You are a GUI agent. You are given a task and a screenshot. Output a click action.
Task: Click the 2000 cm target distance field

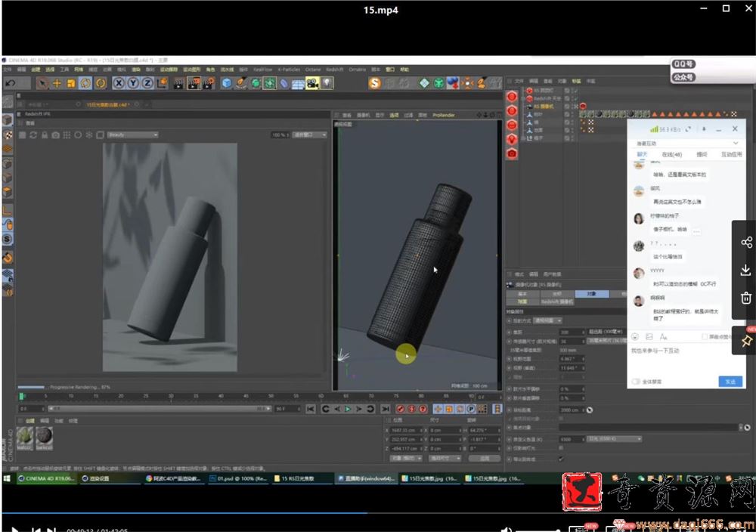click(x=572, y=410)
